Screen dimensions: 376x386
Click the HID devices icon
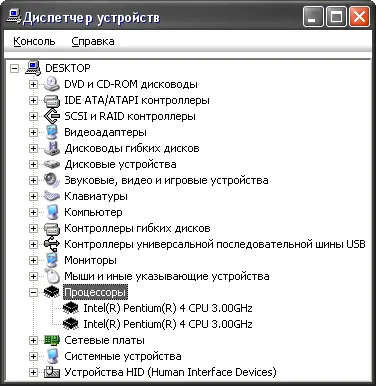click(x=52, y=372)
